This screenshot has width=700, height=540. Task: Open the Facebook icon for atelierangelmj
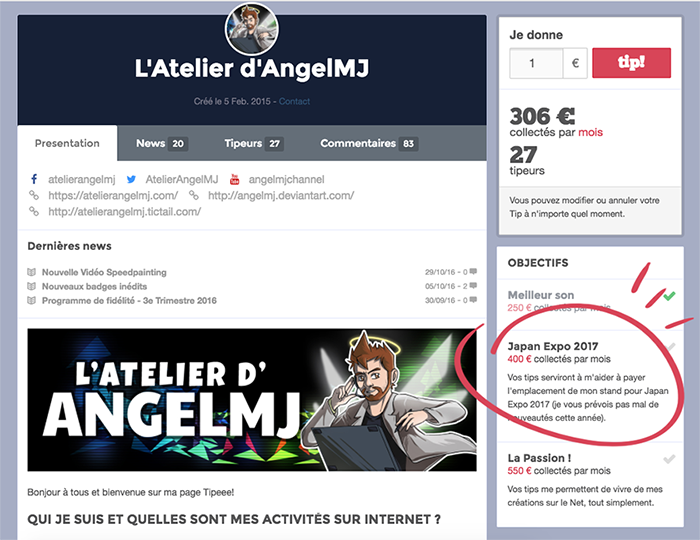(34, 179)
